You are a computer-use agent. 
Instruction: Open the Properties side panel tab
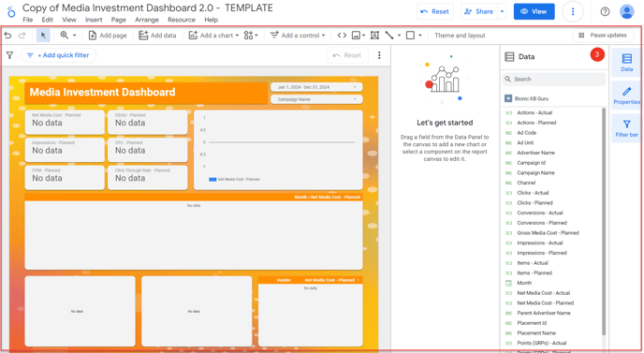click(627, 96)
